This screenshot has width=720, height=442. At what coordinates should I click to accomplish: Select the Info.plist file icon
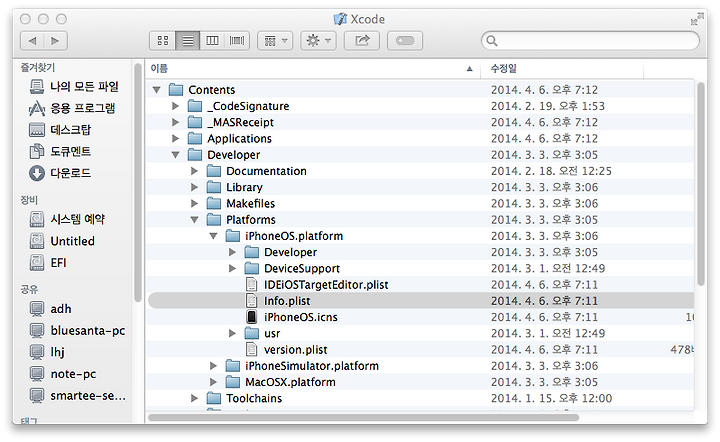coord(252,301)
